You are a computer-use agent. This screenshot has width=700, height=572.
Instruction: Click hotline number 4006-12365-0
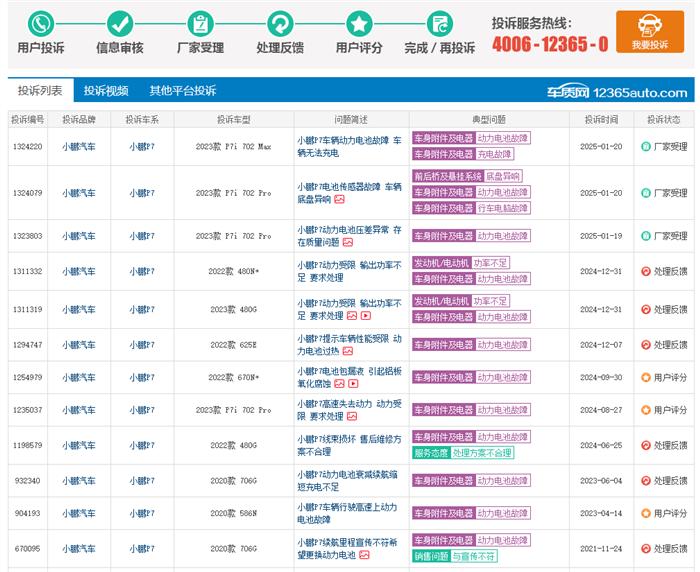(550, 44)
